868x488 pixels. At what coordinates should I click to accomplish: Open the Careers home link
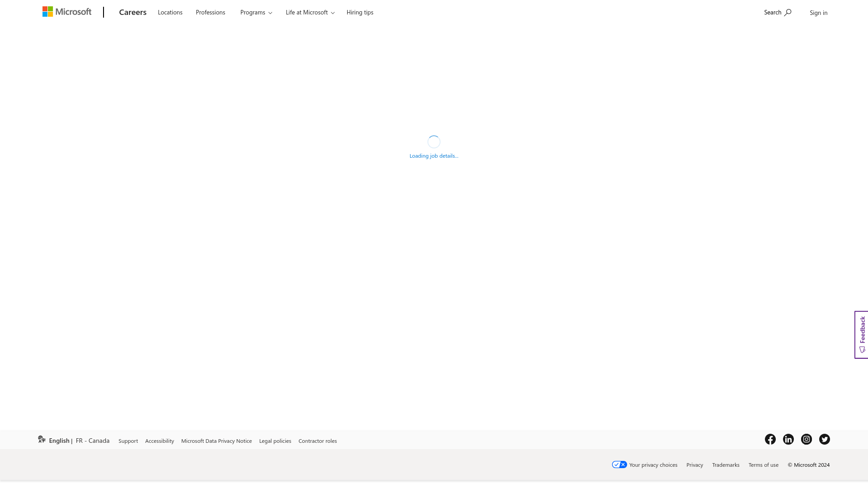coord(132,12)
